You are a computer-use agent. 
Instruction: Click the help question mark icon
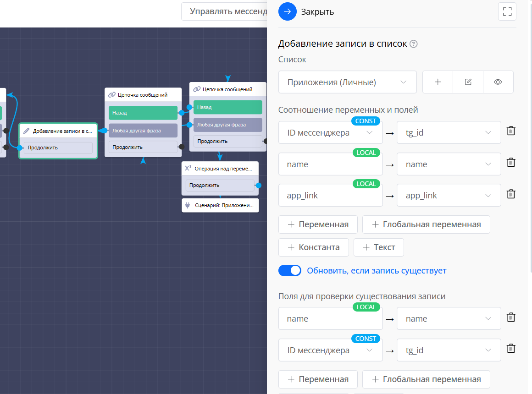tap(414, 44)
